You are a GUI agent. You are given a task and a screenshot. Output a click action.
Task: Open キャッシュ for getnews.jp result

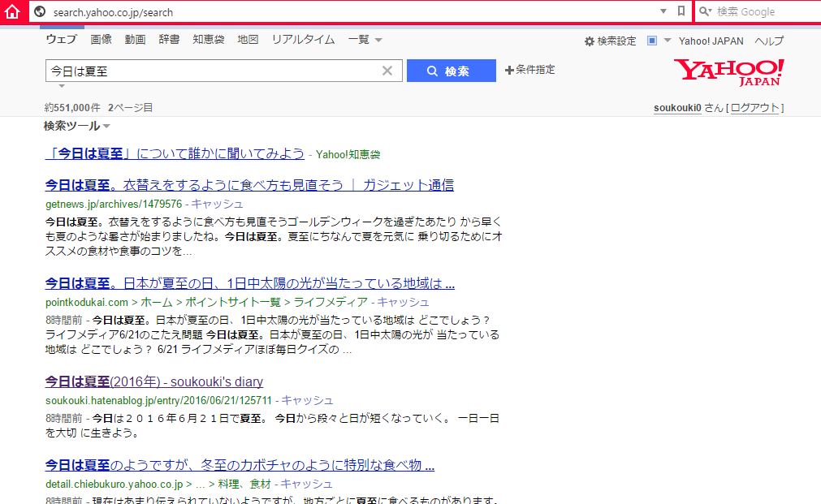[217, 204]
